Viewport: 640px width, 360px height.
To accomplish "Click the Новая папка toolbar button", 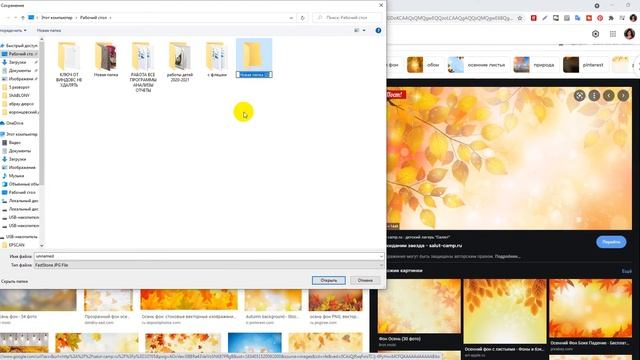I will 49,30.
